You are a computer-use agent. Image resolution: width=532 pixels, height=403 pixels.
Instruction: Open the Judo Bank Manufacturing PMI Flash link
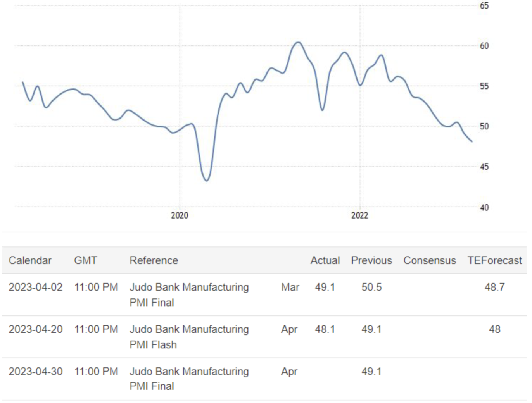pos(189,337)
